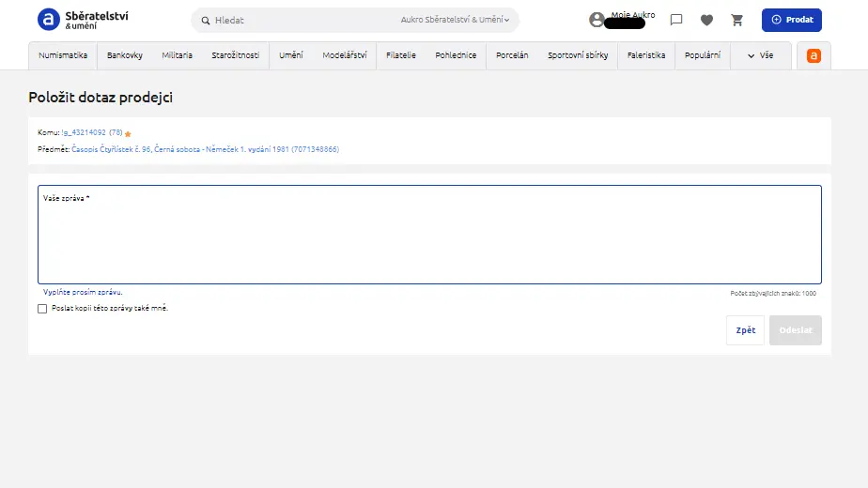Open the Populární category

click(703, 55)
